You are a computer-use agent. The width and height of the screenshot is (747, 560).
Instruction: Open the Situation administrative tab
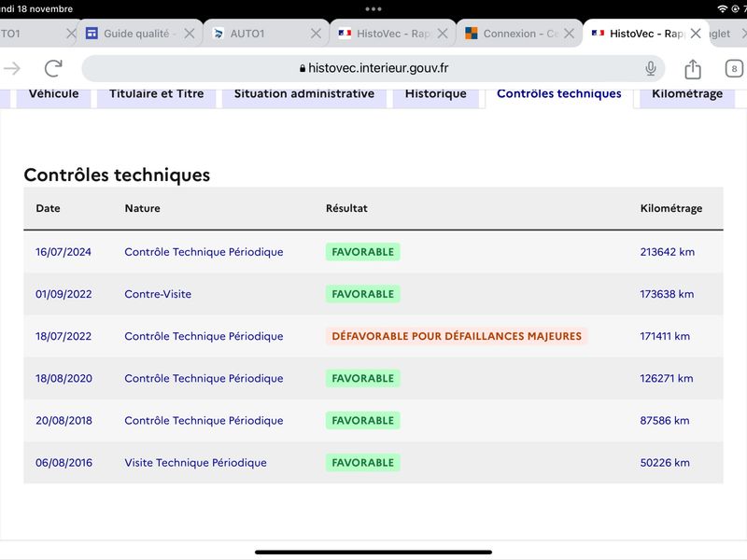pos(304,97)
